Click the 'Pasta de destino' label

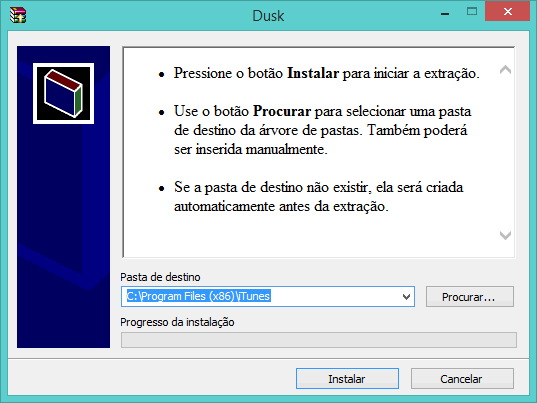[x=160, y=277]
